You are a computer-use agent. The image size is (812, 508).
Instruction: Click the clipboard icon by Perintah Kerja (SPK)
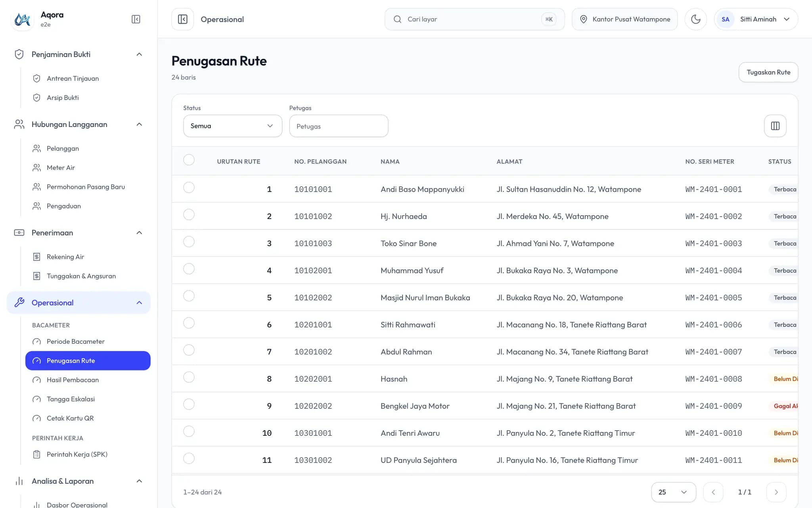pyautogui.click(x=36, y=454)
